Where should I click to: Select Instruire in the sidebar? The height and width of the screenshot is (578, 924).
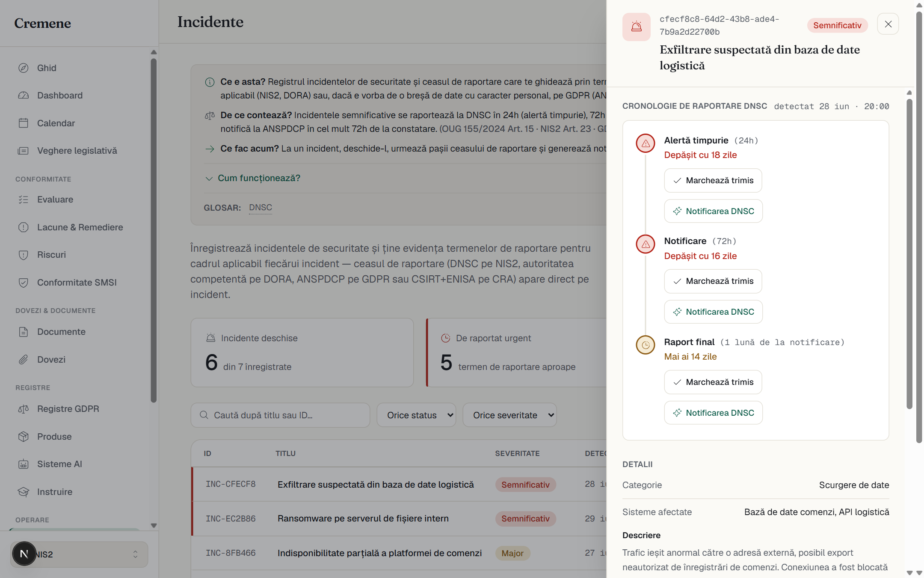tap(79, 492)
